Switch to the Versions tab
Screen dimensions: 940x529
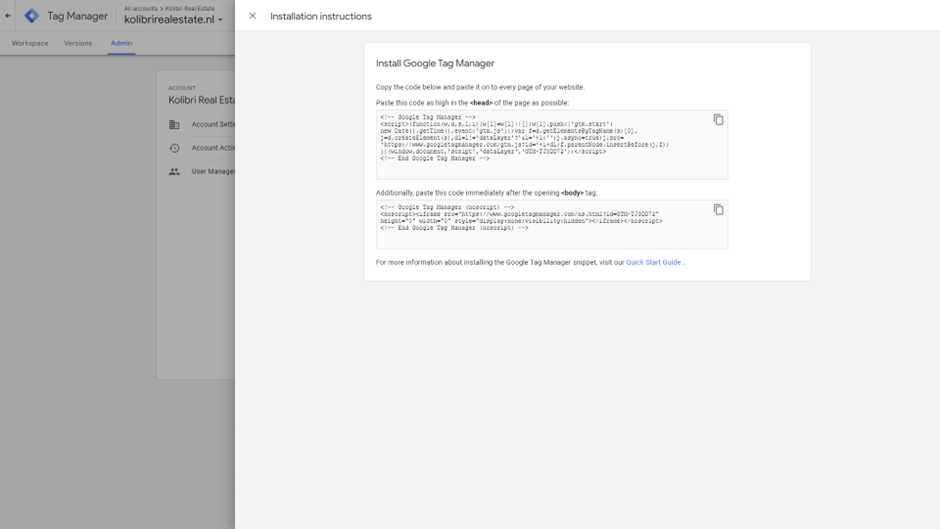point(78,43)
